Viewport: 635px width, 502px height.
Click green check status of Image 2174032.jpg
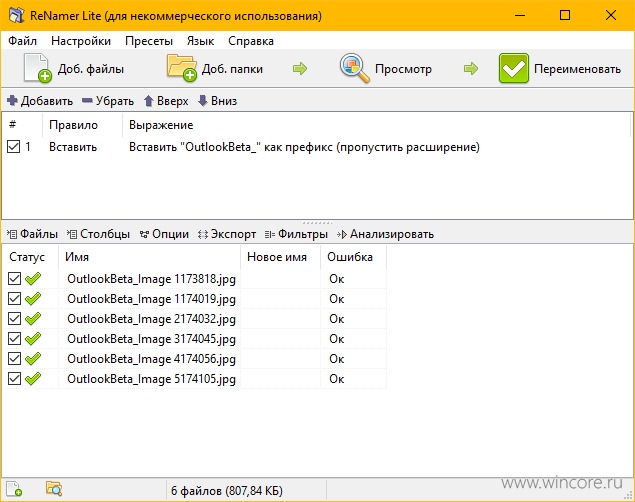[x=33, y=319]
